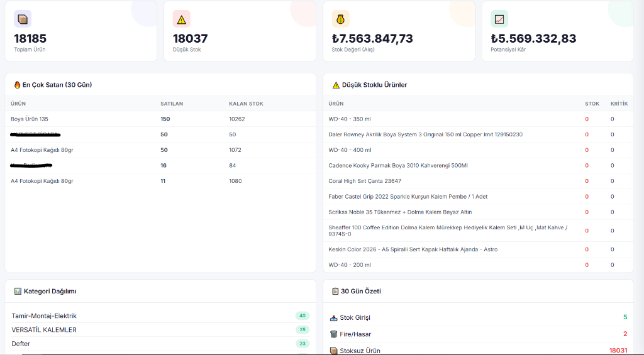Click the clipboard icon beside 30 Gün Özeti
Viewport: 644px width, 355px height.
pyautogui.click(x=335, y=292)
